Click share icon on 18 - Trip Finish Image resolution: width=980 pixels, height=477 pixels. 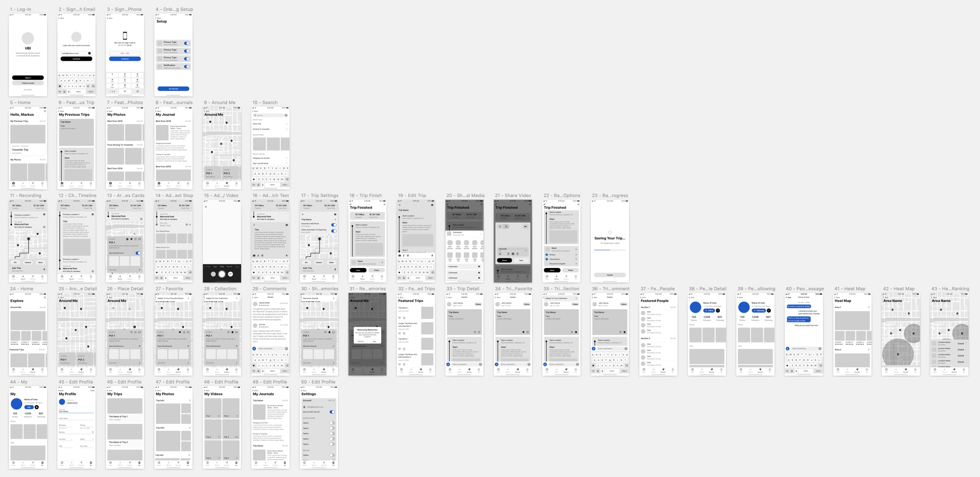384,204
